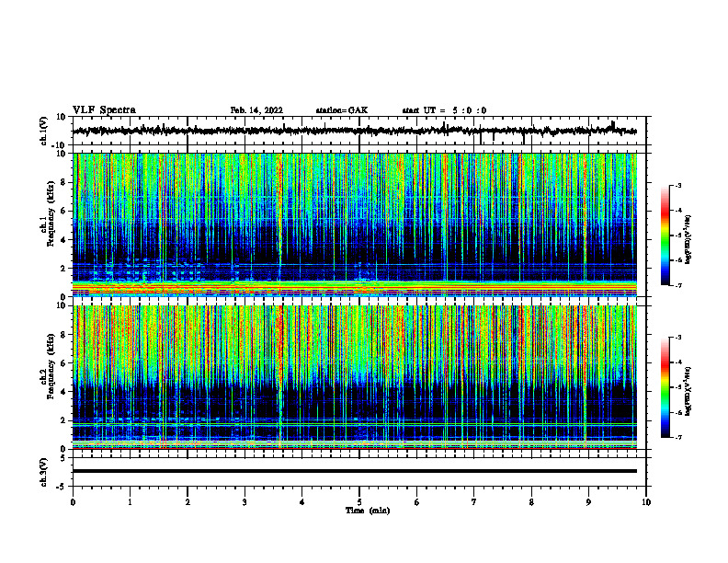Click the "8" kHz tick on ch.1 spectrogram
This screenshot has width=728, height=563.
click(63, 182)
